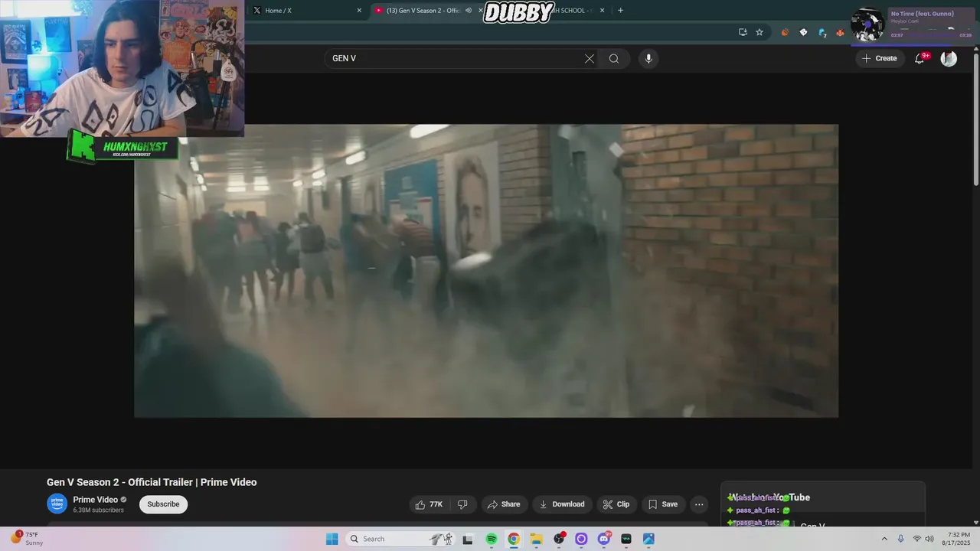Click the install/cast icon in address bar
Viewport: 980px width, 551px height.
(x=743, y=32)
